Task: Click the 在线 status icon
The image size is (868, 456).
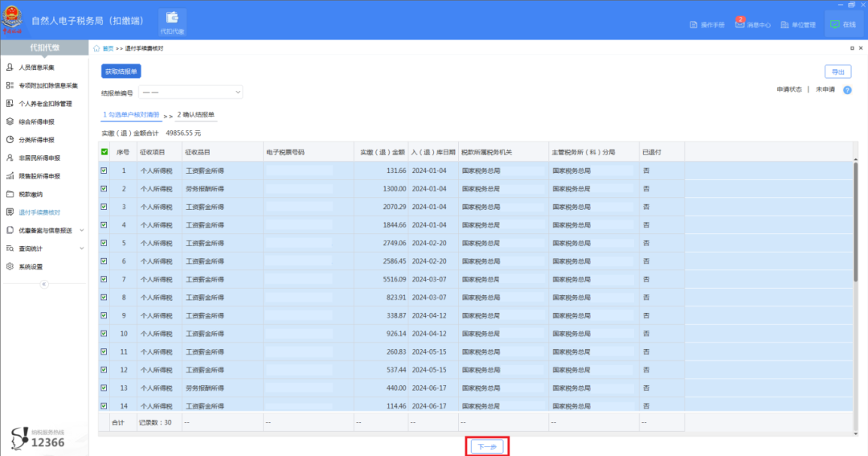Action: (x=835, y=24)
